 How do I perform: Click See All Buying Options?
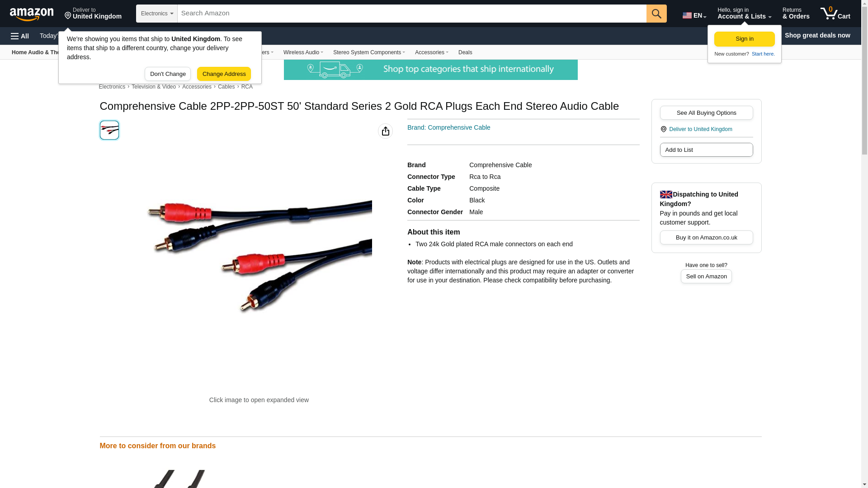[x=706, y=113]
